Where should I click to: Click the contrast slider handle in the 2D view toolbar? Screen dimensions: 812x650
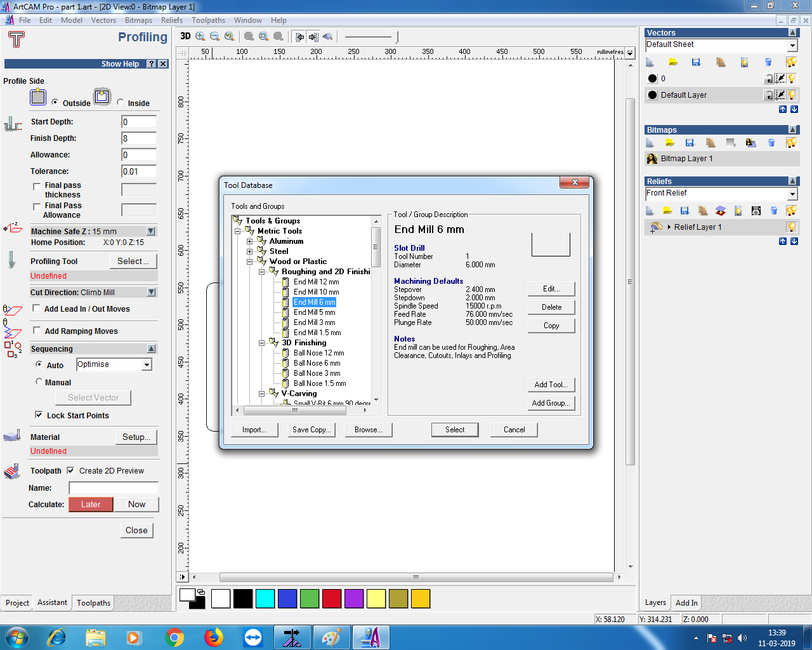click(396, 37)
